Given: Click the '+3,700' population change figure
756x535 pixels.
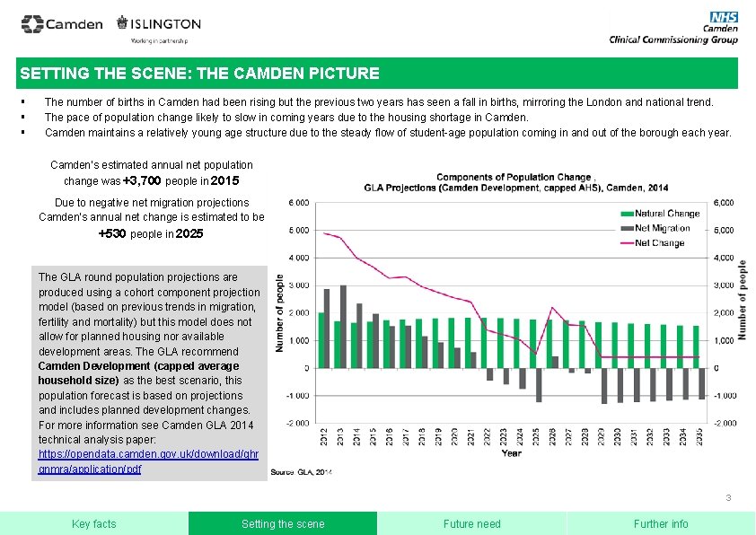Looking at the screenshot, I should click(142, 180).
